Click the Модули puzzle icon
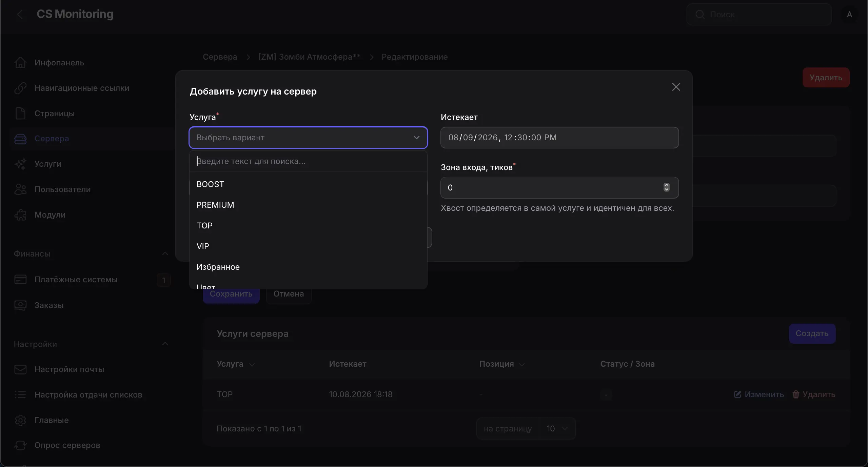Image resolution: width=868 pixels, height=467 pixels. [20, 215]
